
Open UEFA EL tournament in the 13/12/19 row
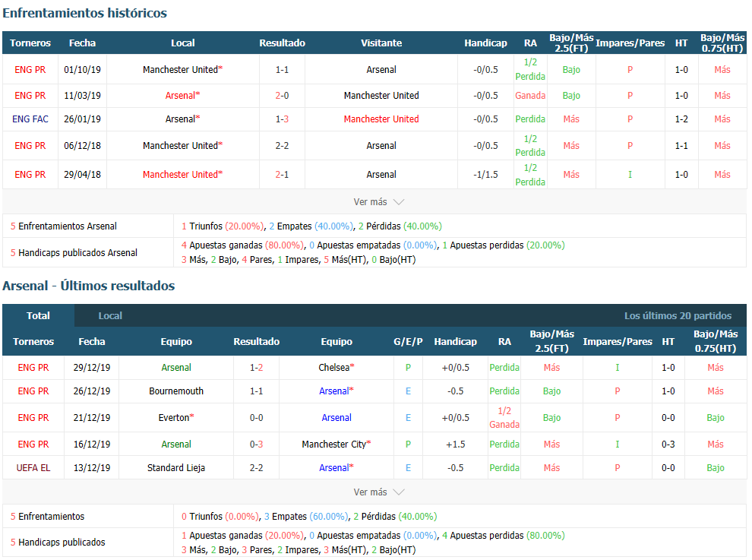click(33, 468)
